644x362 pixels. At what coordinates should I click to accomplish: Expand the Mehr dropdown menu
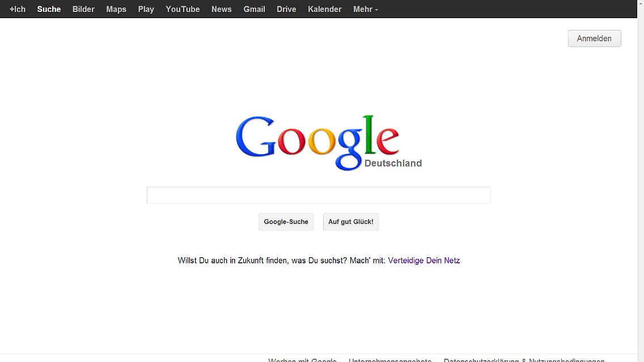[x=366, y=9]
